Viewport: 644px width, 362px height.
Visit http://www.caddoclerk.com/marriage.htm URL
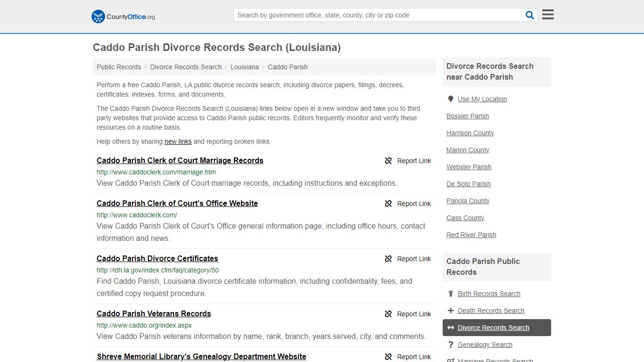tap(157, 172)
